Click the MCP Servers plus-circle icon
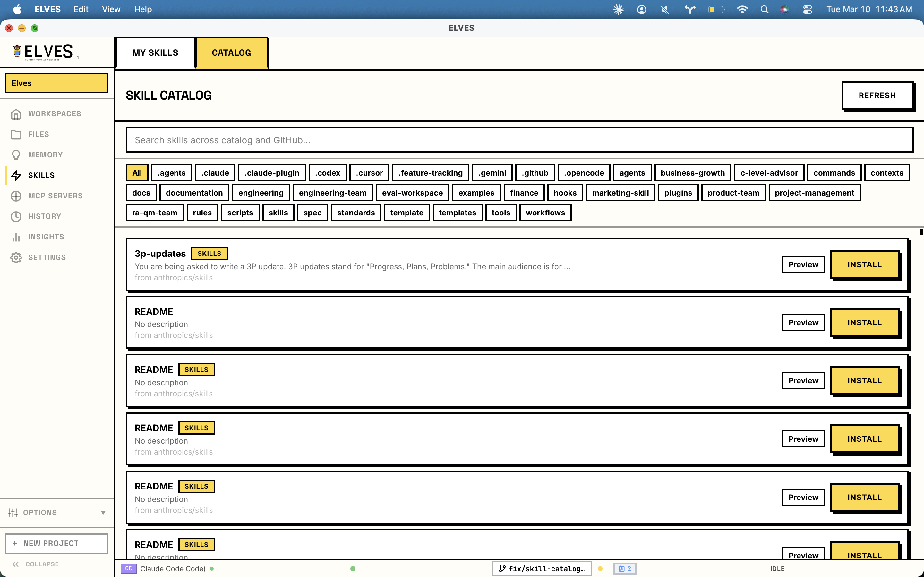The height and width of the screenshot is (577, 924). 16,196
